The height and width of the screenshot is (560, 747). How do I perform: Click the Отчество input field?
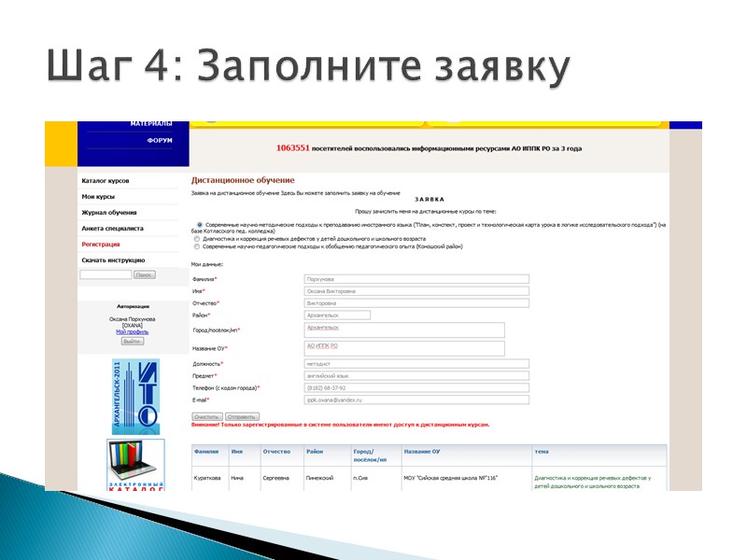pos(416,303)
